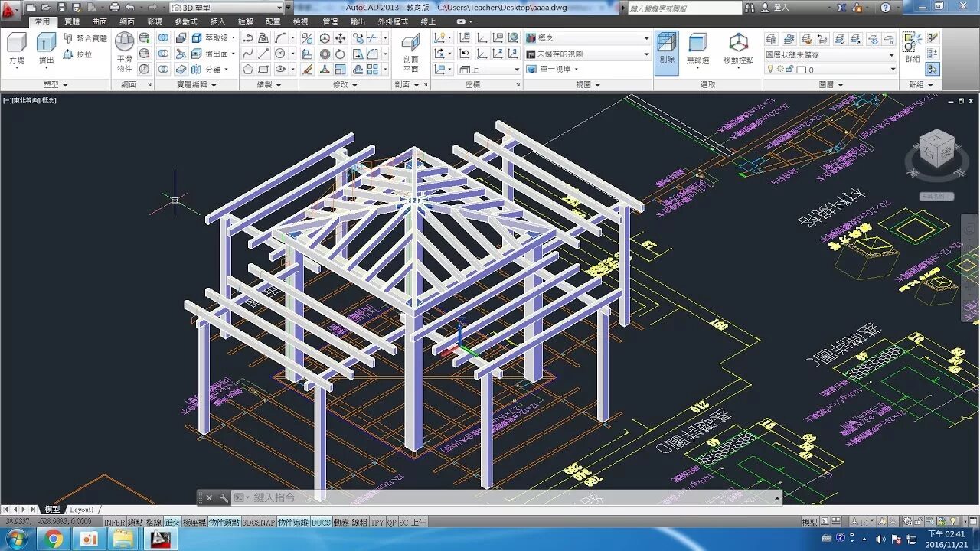980x551 pixels.
Task: Open the 3D 塑型 workspace dropdown
Action: 227,8
